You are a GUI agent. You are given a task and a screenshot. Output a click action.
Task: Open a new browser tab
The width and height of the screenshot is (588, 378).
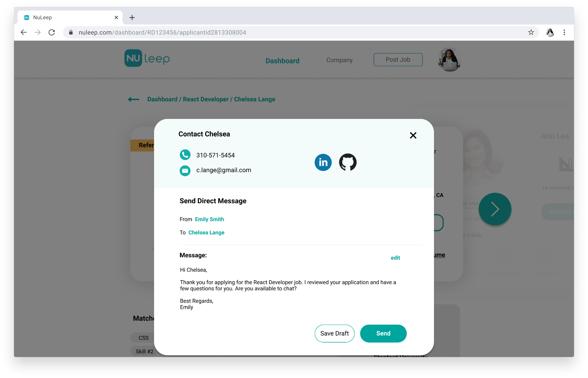132,17
